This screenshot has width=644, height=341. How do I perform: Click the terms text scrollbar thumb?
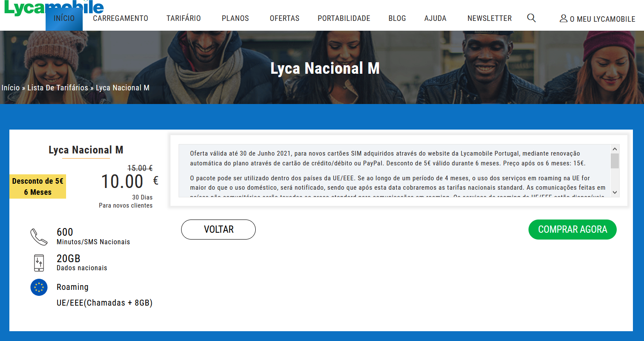click(x=615, y=161)
